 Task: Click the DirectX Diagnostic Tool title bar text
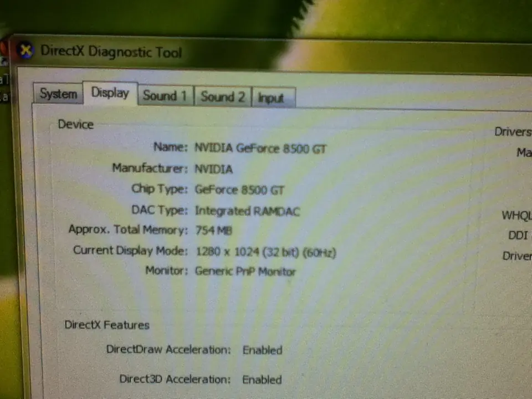tap(111, 52)
